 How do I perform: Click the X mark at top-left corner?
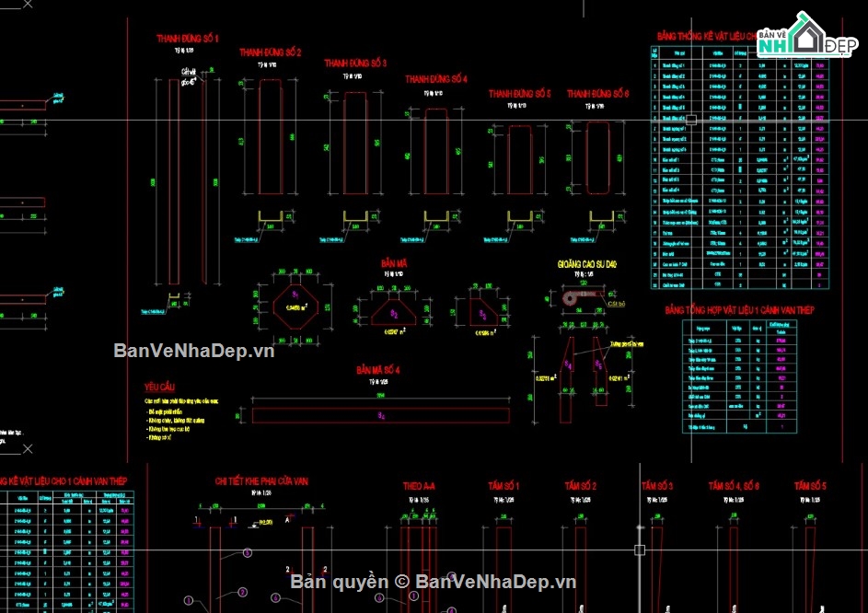coord(28,5)
